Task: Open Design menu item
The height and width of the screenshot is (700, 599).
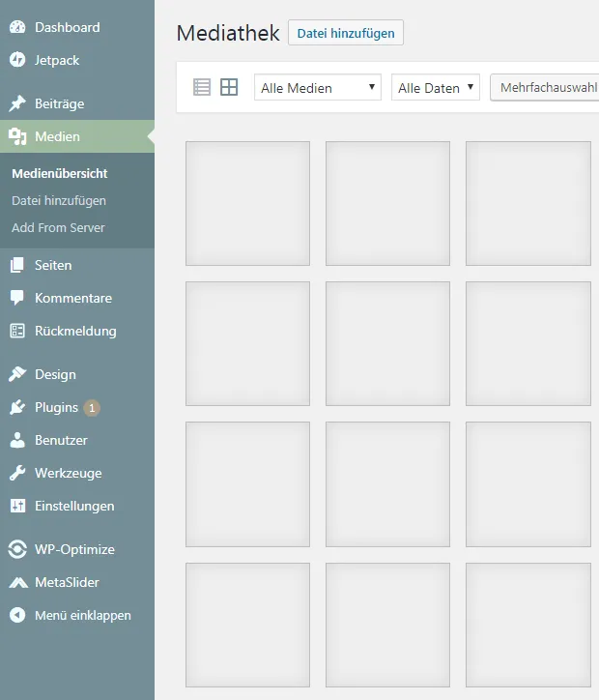Action: click(77, 374)
